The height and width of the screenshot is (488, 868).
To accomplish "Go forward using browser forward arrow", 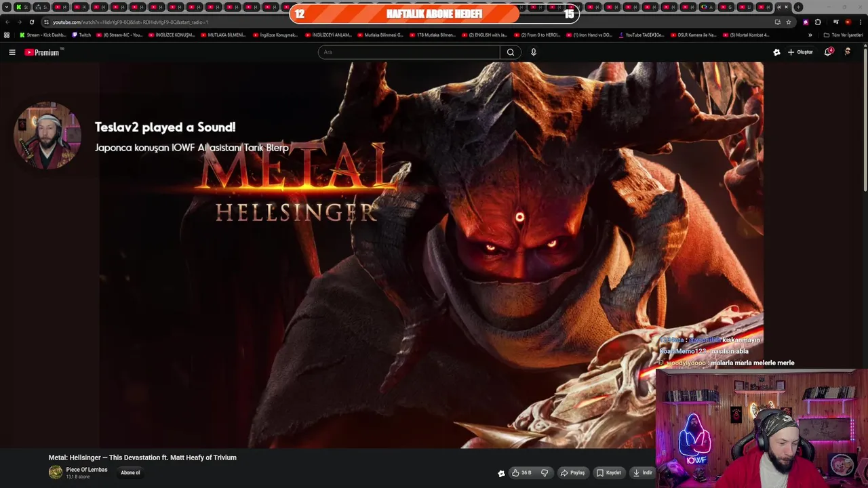I will [19, 22].
